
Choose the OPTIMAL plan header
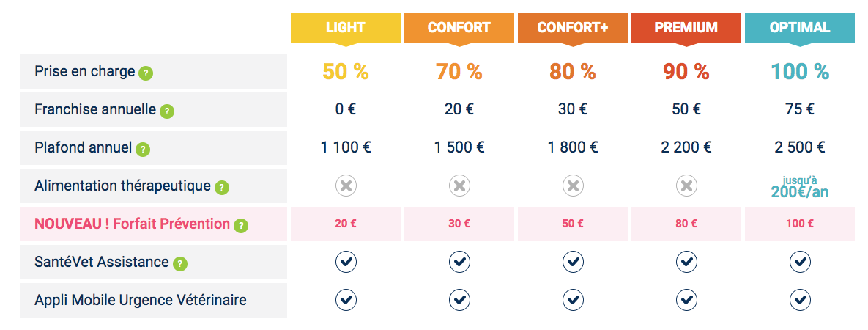coord(799,28)
